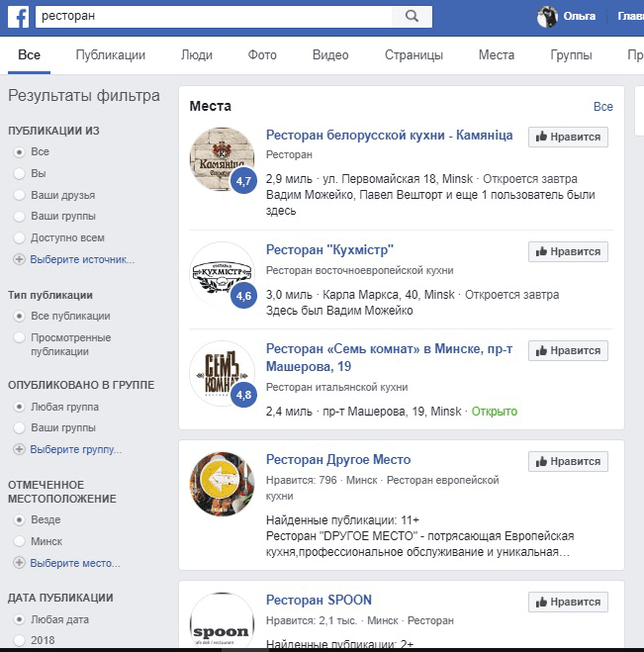Like Ресторан Другое Место page
This screenshot has height=652, width=644.
(x=568, y=461)
